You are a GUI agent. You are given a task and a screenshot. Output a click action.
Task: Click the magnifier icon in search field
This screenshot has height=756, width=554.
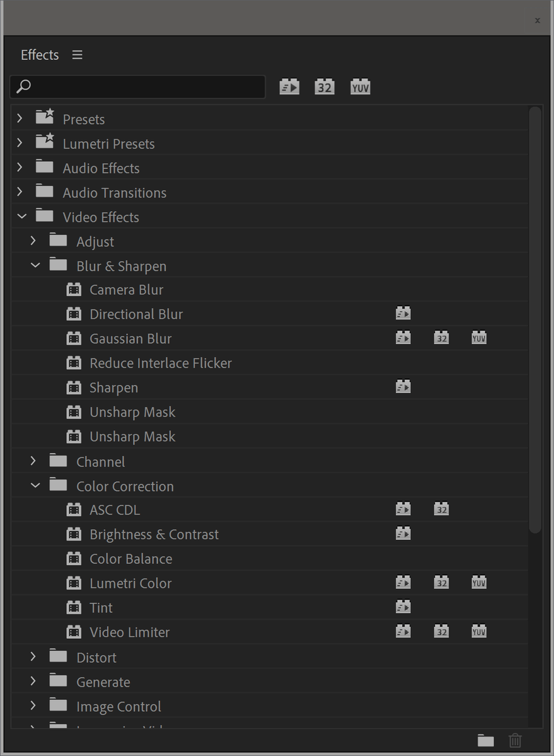pos(23,86)
